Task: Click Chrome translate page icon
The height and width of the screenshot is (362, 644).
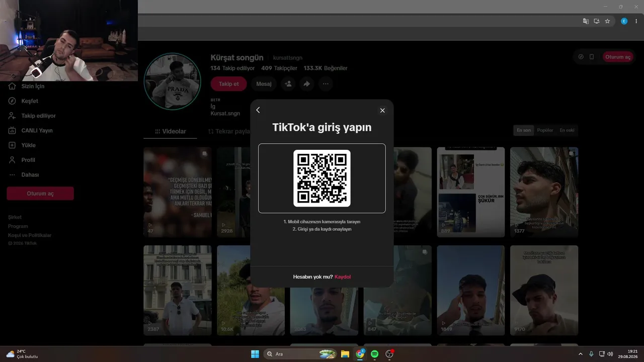Action: point(586,21)
